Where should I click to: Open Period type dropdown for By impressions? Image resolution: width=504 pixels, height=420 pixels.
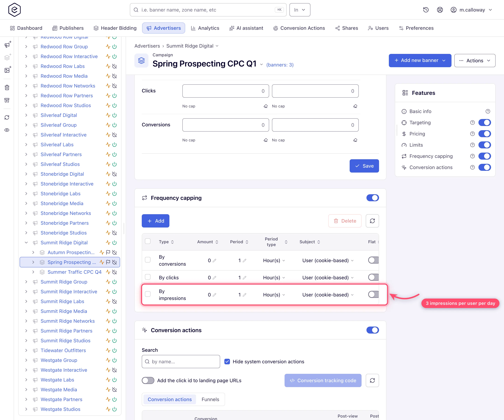pos(274,295)
